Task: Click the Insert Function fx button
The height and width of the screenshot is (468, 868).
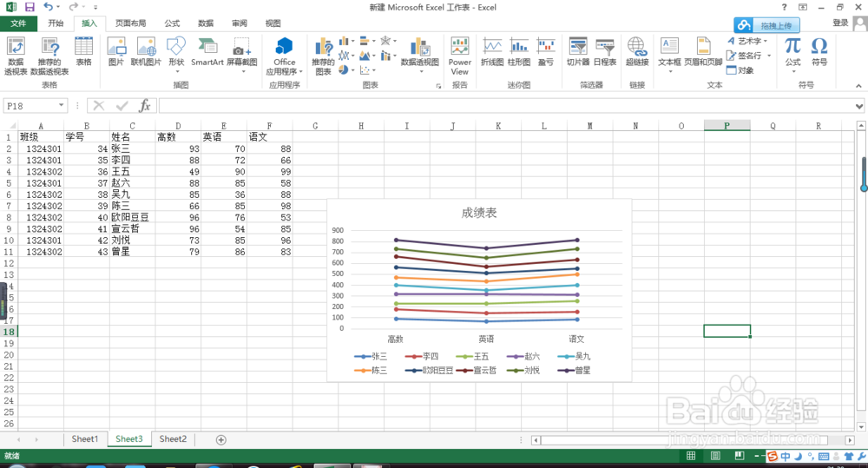Action: pos(144,105)
